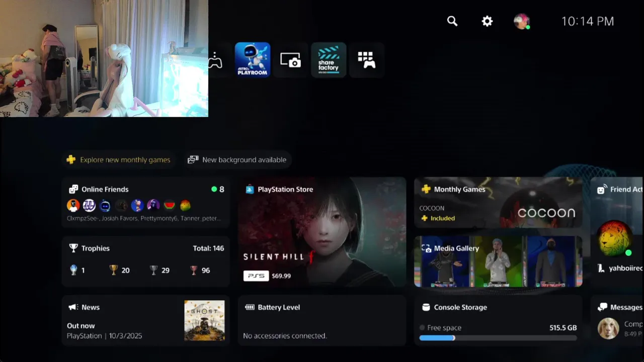Open the Silent Hill f store banner
Image resolution: width=644 pixels, height=362 pixels.
pyautogui.click(x=322, y=232)
